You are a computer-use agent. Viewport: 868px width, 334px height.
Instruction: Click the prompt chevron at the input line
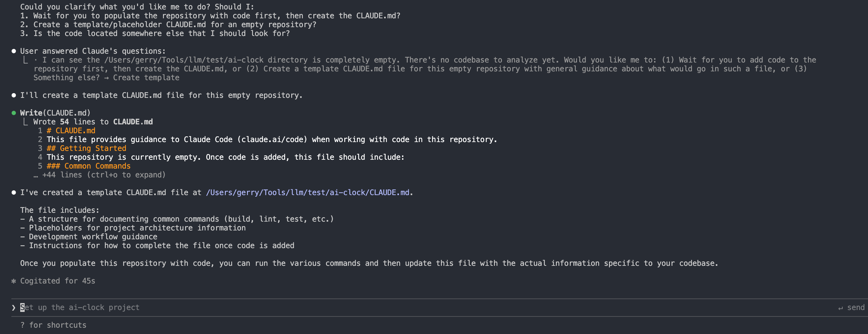[x=14, y=308]
